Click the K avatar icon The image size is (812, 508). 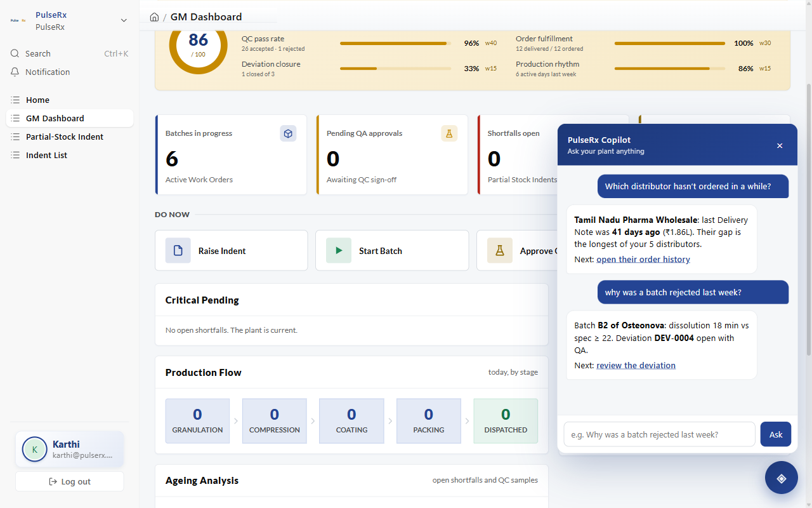[35, 449]
